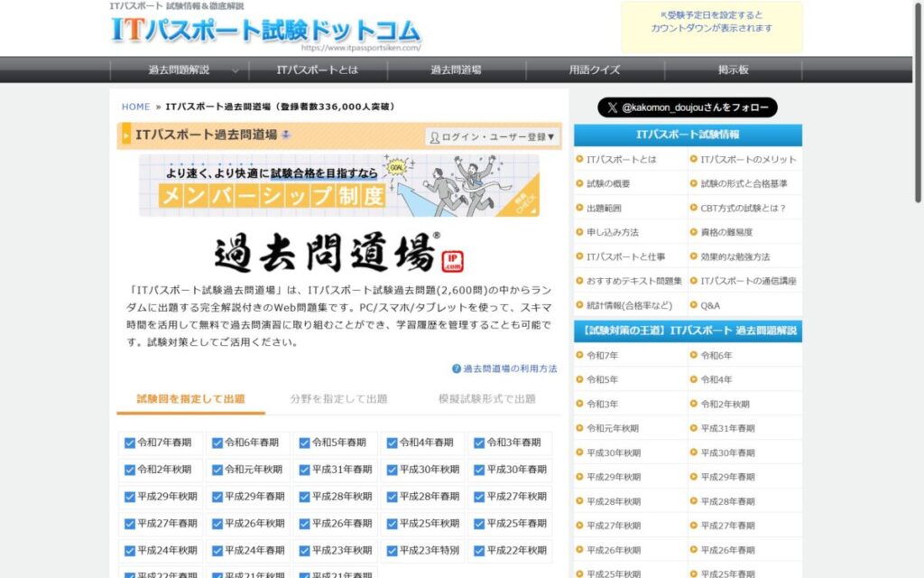Open the 令和6年 past exam sidebar link

[x=716, y=356]
